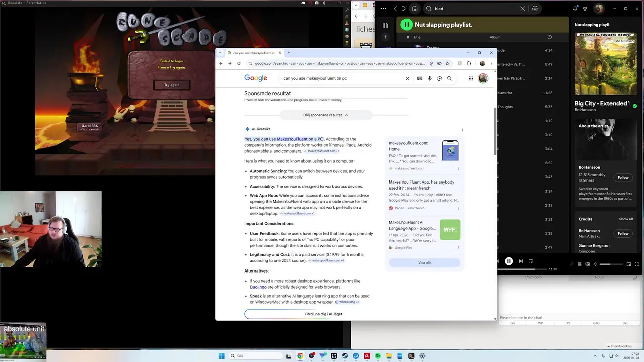Click Try again on RuneScape login
This screenshot has width=644, height=362.
(x=172, y=85)
